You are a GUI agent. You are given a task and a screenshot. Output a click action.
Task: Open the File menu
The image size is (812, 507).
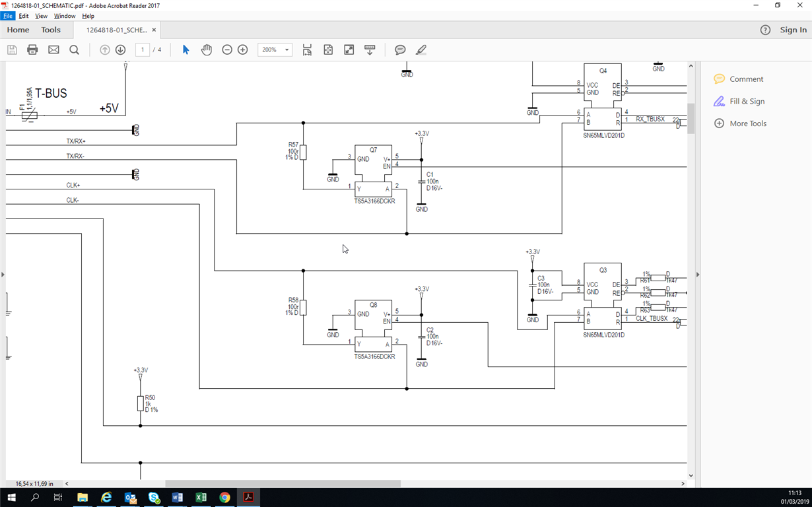point(8,16)
